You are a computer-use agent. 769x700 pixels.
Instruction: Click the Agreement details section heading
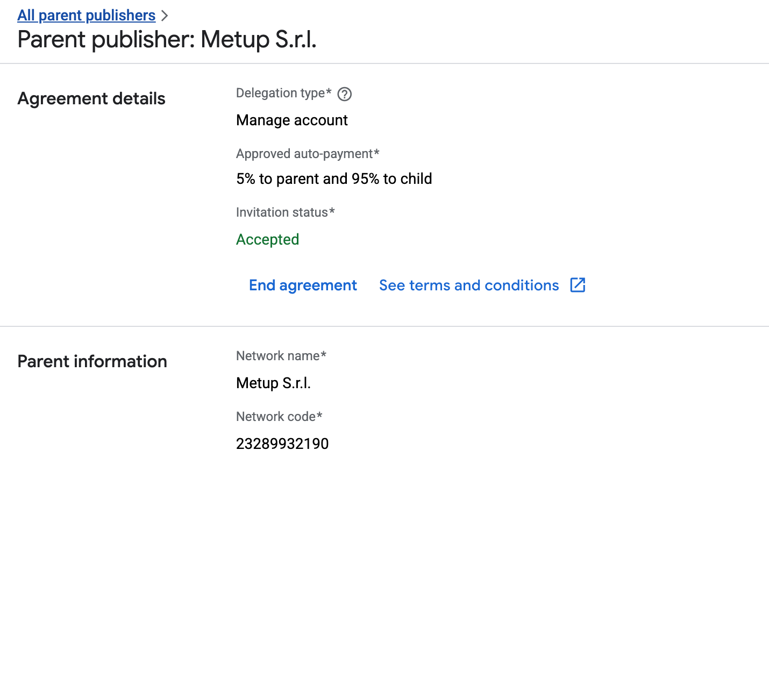coord(91,99)
